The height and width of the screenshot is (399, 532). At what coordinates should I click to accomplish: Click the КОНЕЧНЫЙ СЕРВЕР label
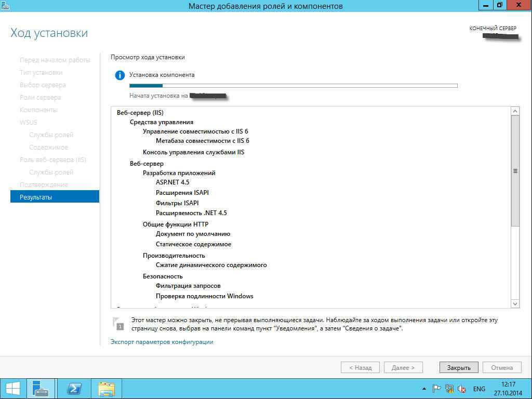(x=493, y=28)
